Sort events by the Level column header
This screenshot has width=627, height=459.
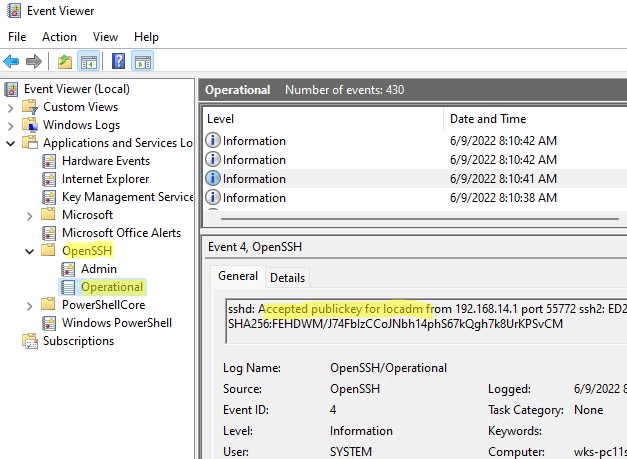(x=323, y=119)
